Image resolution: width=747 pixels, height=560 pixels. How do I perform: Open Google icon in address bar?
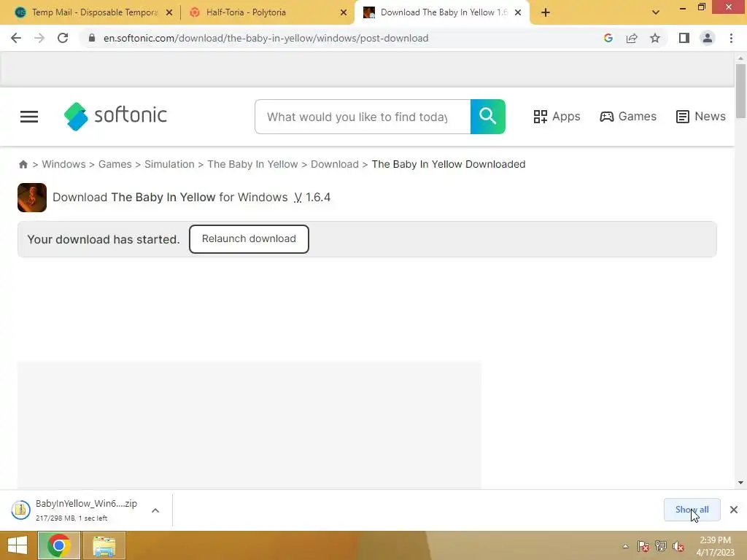pos(608,38)
